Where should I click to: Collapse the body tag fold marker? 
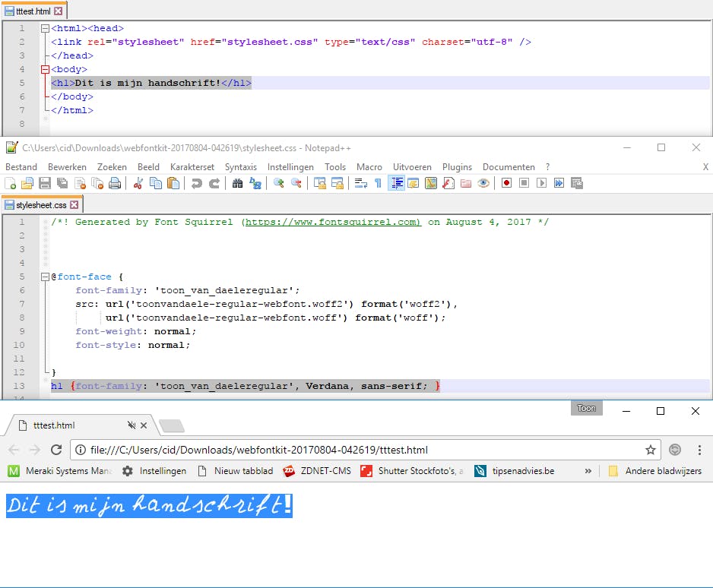pos(45,69)
